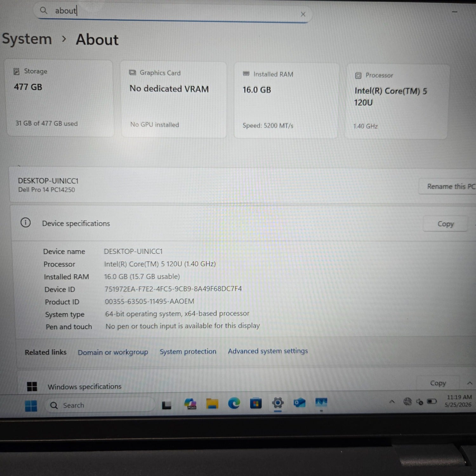Viewport: 476px width, 476px height.
Task: Collapse Windows specifications with chevron
Action: [470, 383]
